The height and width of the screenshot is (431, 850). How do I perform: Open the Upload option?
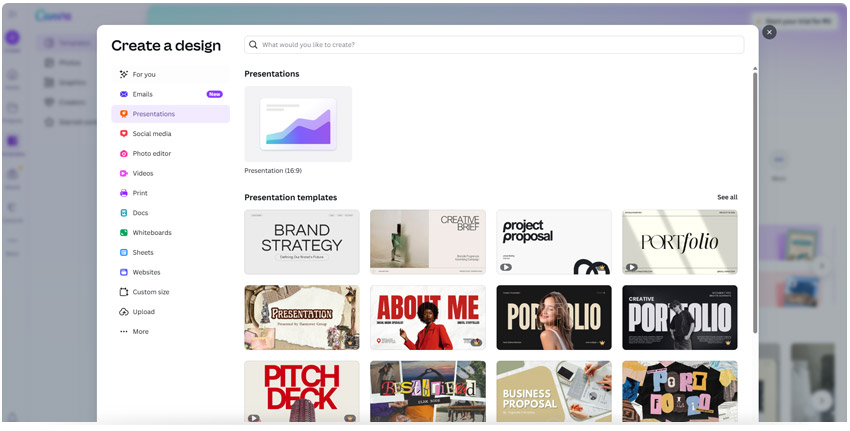pos(171,312)
